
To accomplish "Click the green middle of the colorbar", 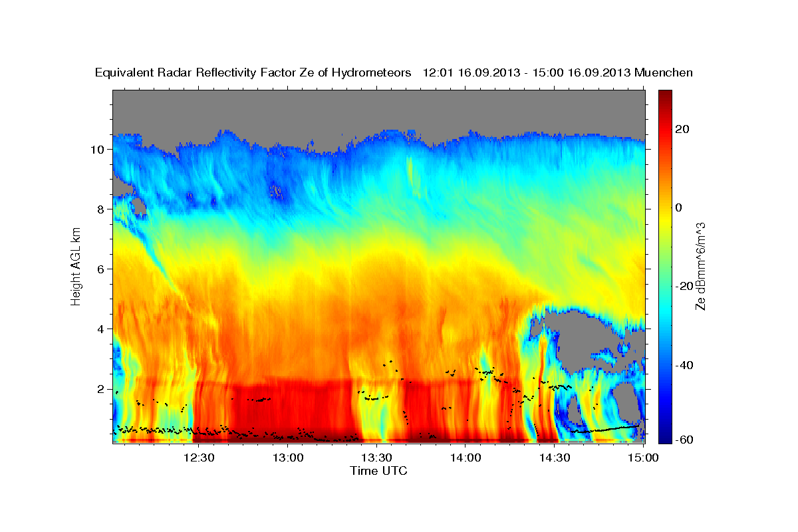I will (x=665, y=266).
